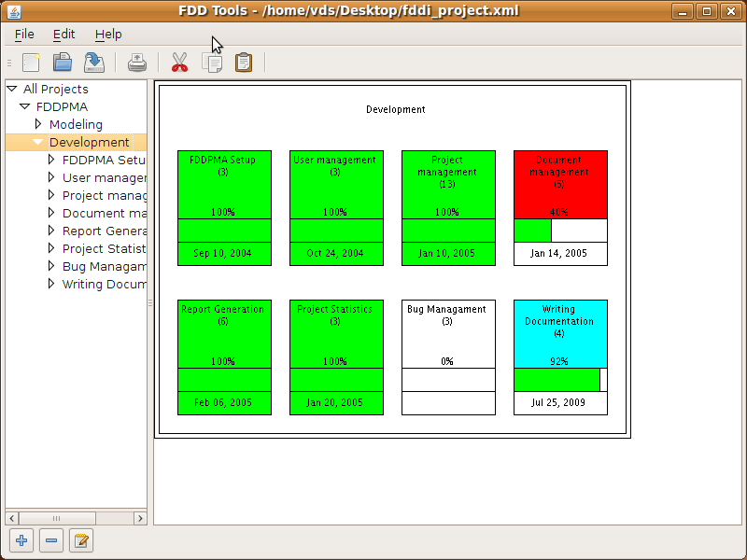Click the Jan 10, 2005 date
The image size is (747, 560).
tap(447, 253)
